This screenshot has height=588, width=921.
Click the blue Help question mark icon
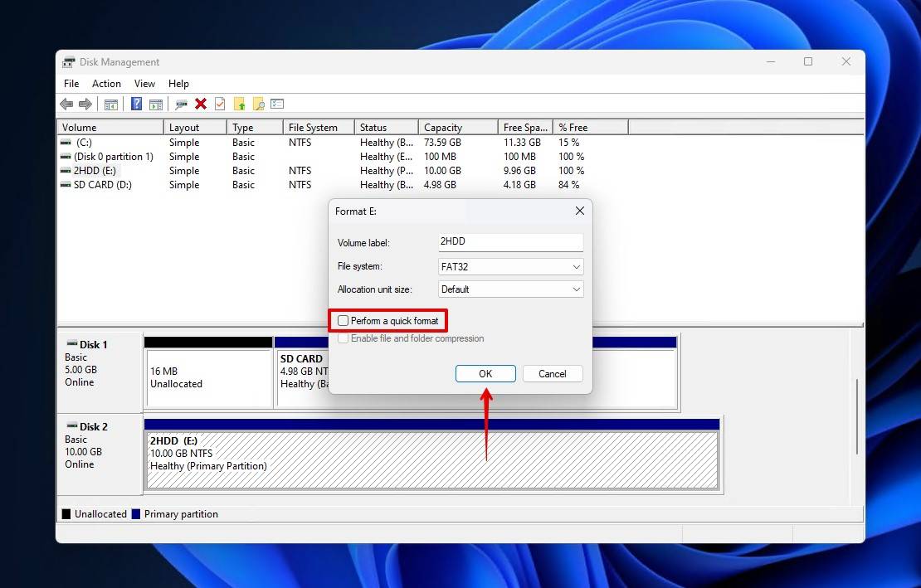[136, 104]
